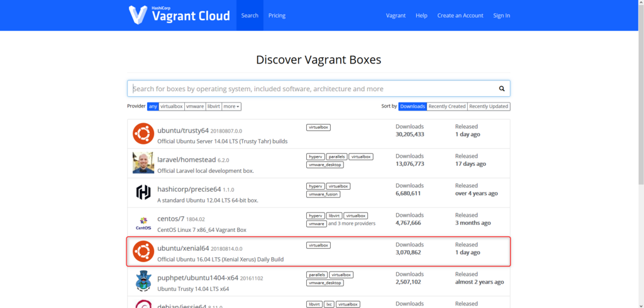Click the laravel/homestead avatar photo
644x308 pixels.
143,163
